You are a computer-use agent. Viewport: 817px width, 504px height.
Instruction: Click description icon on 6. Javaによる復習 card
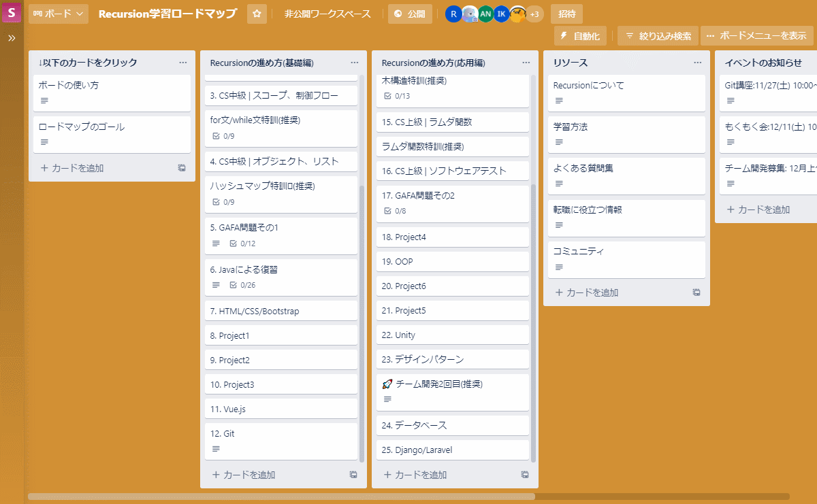pyautogui.click(x=216, y=285)
